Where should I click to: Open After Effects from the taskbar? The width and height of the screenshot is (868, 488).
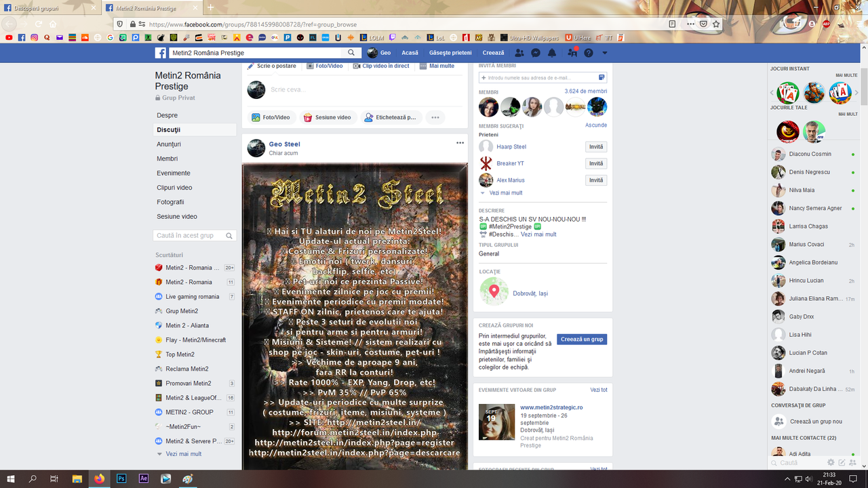tap(144, 479)
